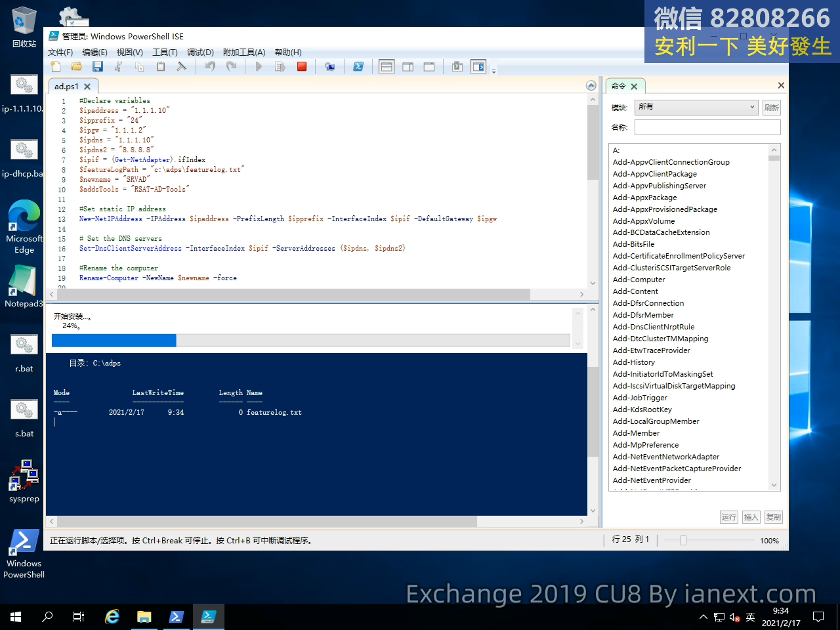Image resolution: width=840 pixels, height=630 pixels.
Task: Click the zoom slider handle in status bar
Action: [x=683, y=541]
